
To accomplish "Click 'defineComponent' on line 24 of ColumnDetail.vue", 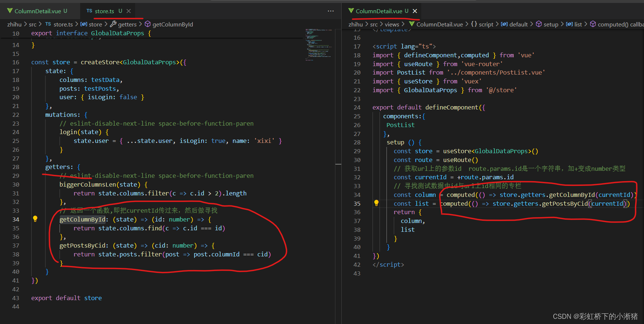I will point(452,107).
